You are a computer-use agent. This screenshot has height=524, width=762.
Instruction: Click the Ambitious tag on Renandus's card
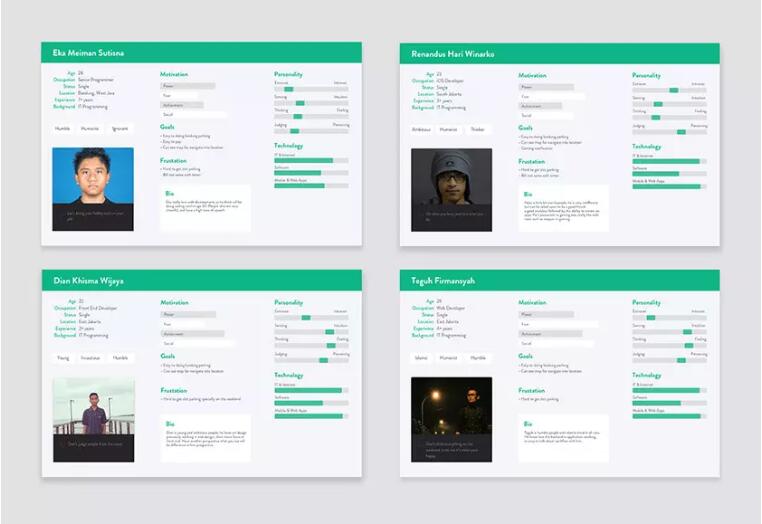click(x=421, y=129)
